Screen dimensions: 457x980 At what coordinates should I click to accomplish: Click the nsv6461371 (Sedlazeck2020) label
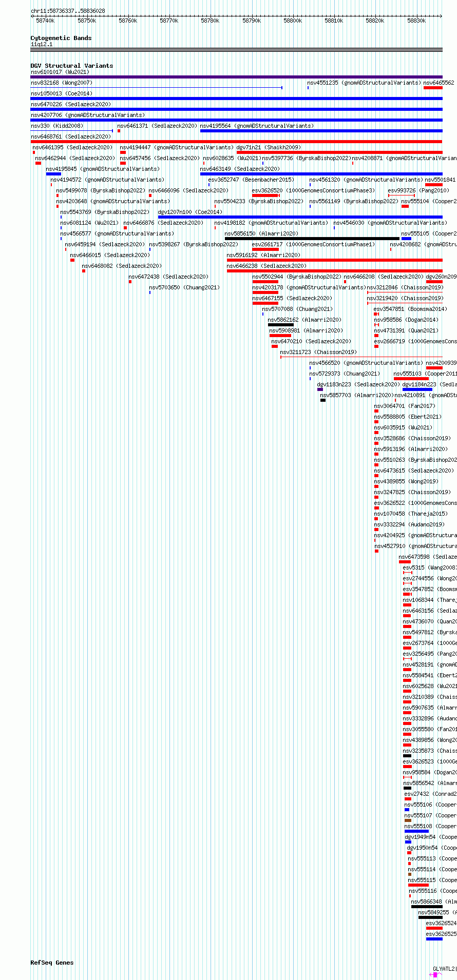coord(157,126)
